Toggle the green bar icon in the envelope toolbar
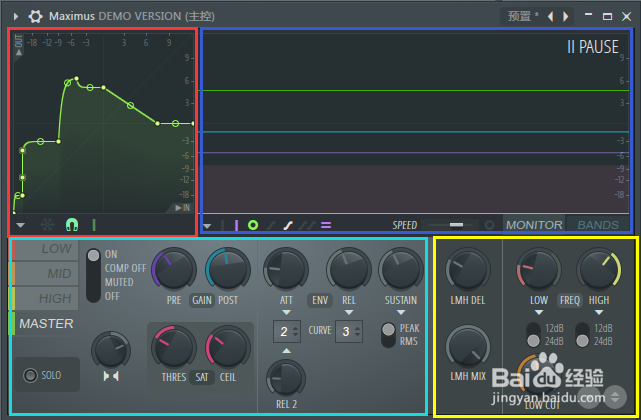641x420 pixels. pyautogui.click(x=94, y=225)
